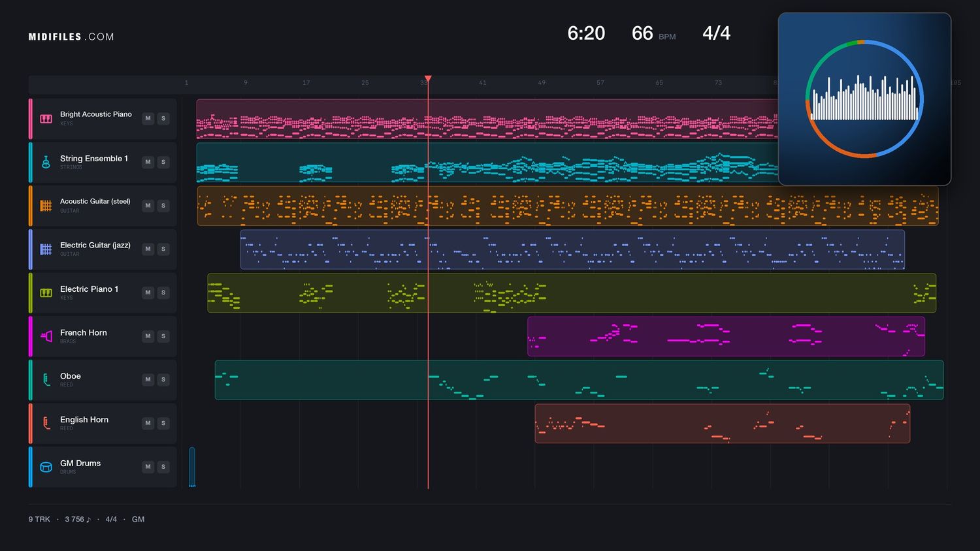The image size is (980, 551).
Task: Click the Oboe reed icon
Action: [46, 380]
